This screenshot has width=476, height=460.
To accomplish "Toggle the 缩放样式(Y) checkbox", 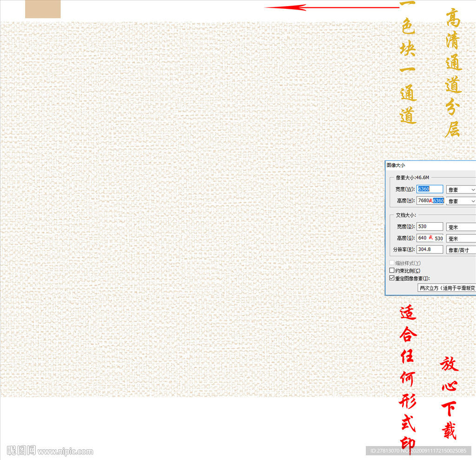I will (392, 262).
